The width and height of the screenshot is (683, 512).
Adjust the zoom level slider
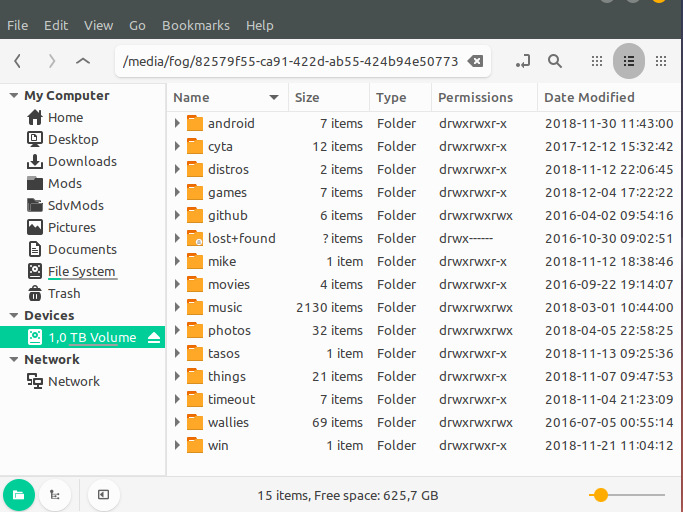[600, 494]
